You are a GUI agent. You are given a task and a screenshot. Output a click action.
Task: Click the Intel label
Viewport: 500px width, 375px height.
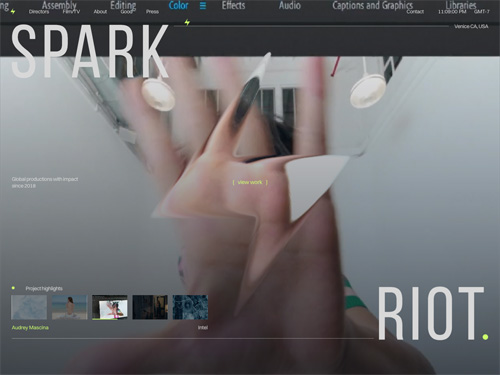tap(203, 328)
